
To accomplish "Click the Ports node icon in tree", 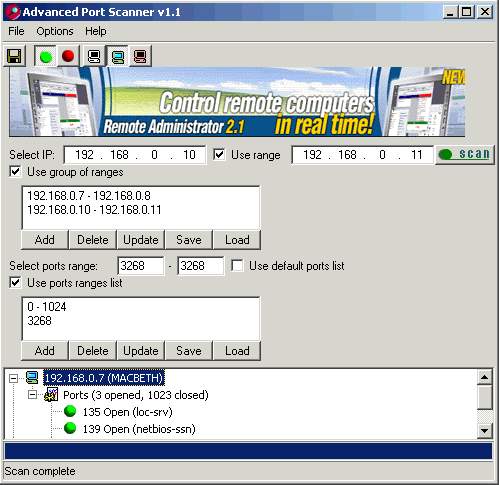I will click(51, 395).
